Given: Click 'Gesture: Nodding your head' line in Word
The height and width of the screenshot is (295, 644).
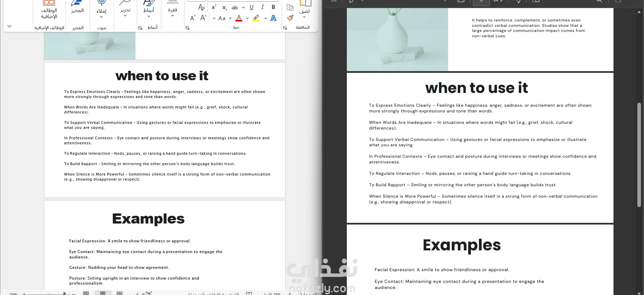Looking at the screenshot, I should click(119, 267).
